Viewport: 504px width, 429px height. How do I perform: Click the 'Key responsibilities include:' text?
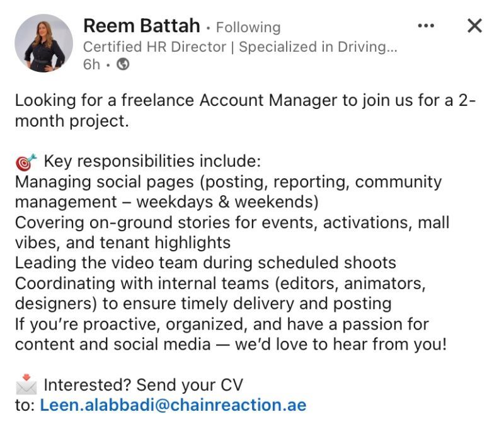point(152,161)
